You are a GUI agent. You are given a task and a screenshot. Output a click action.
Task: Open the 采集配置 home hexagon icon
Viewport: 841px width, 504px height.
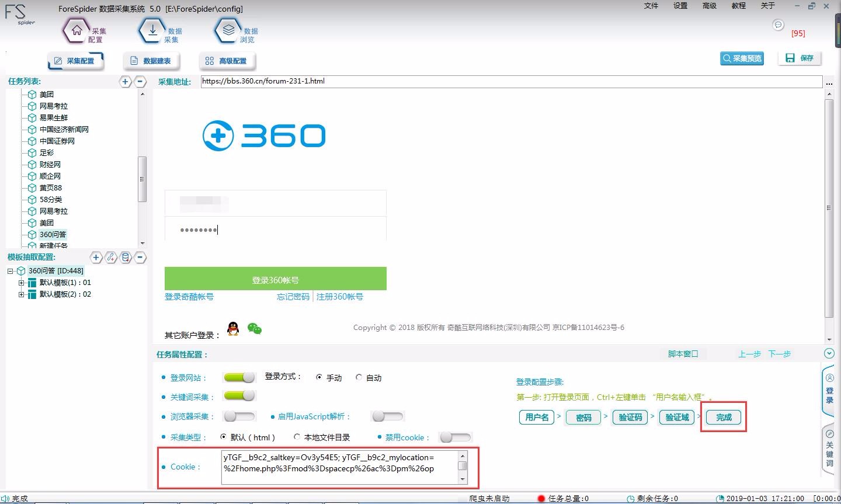pyautogui.click(x=77, y=31)
